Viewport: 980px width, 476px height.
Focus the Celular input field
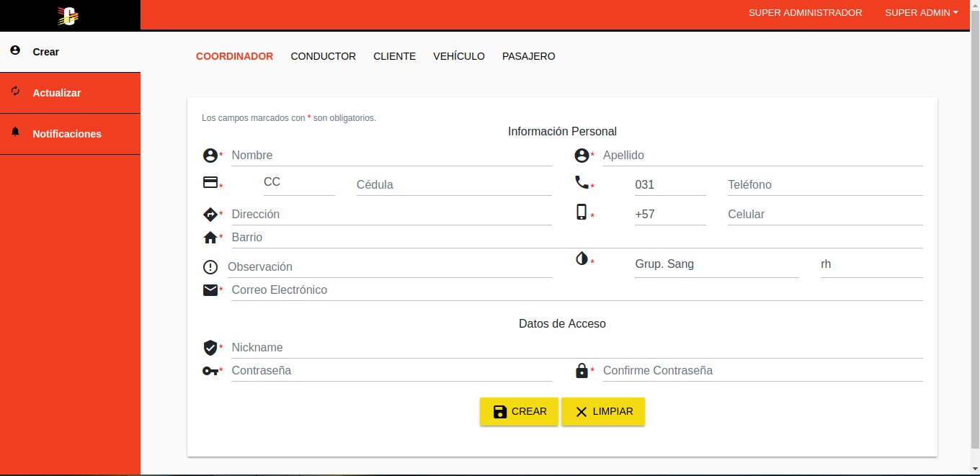[825, 215]
